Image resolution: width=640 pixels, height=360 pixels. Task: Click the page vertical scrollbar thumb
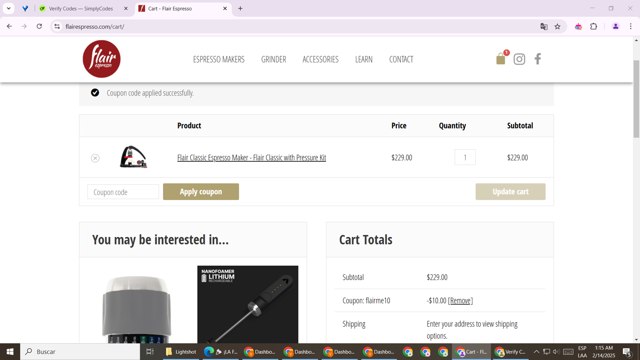pyautogui.click(x=636, y=99)
